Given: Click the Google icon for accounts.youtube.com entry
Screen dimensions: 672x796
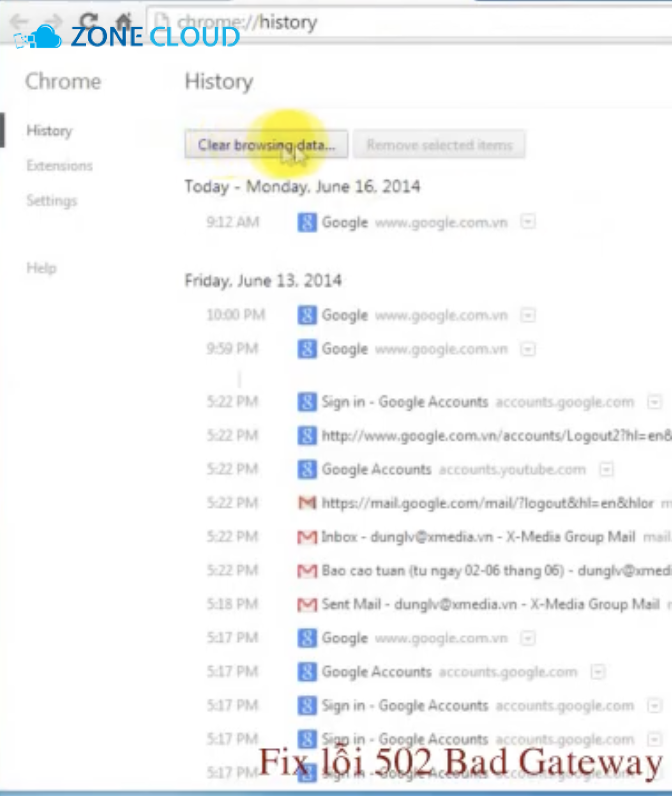Looking at the screenshot, I should pos(307,469).
